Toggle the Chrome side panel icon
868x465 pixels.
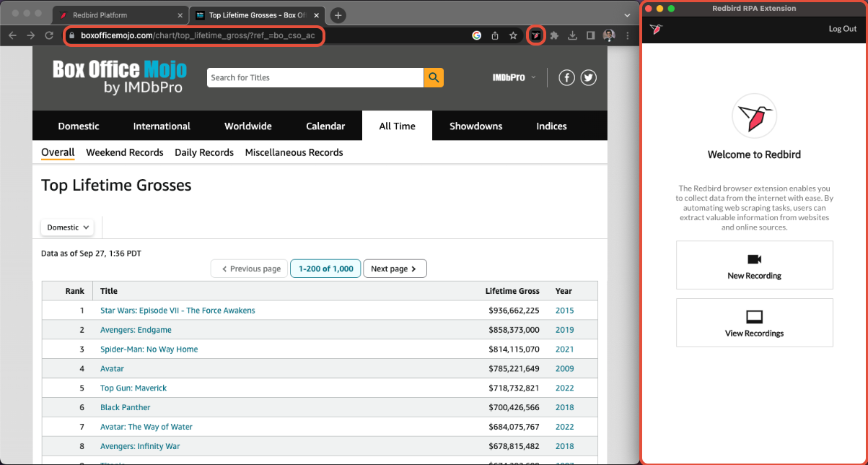point(590,35)
